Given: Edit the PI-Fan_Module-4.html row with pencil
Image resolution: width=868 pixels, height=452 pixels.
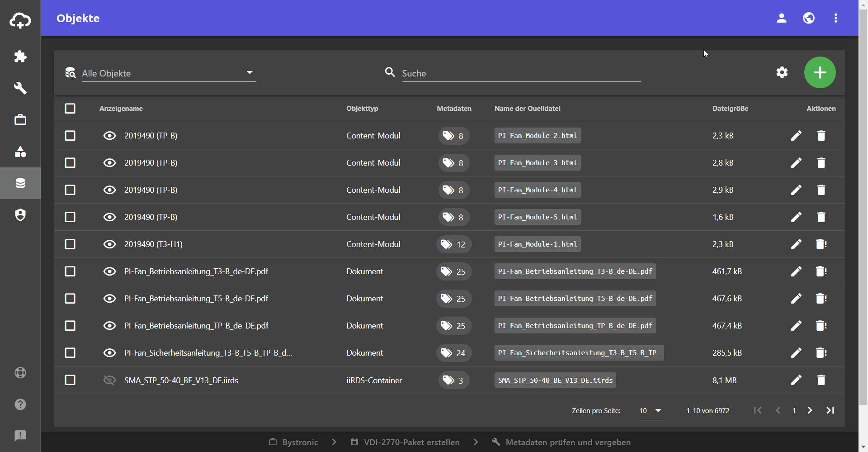Looking at the screenshot, I should pos(797,190).
